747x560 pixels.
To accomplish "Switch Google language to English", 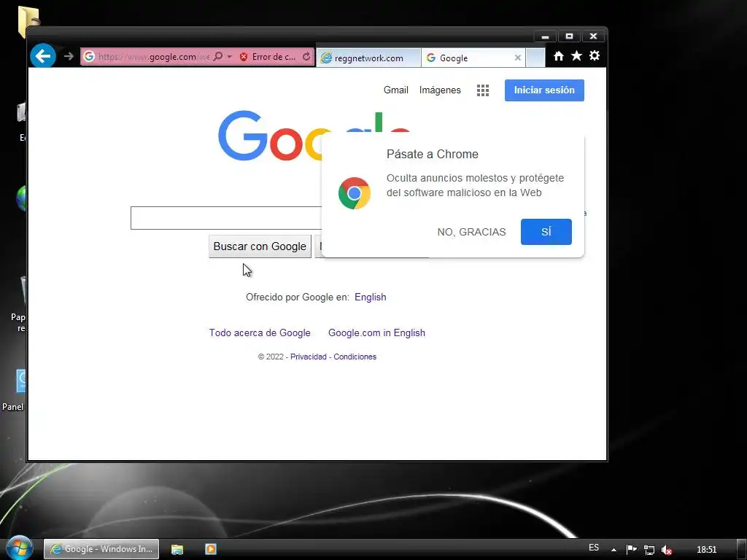I will 370,297.
